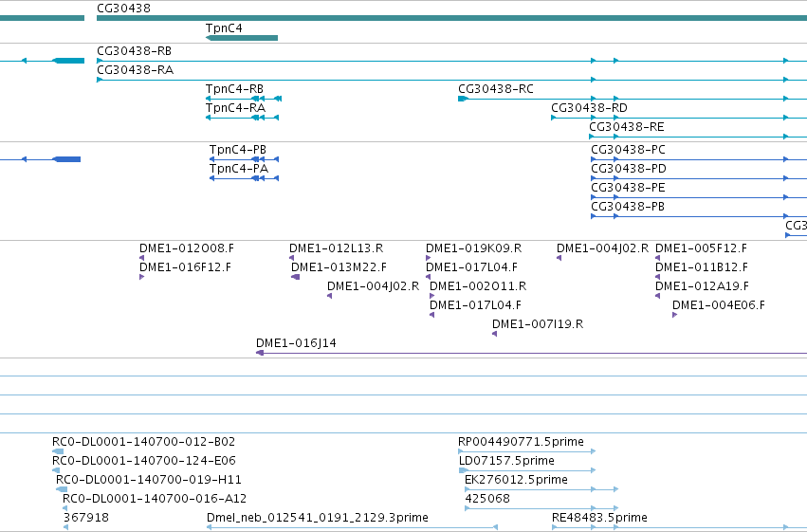Open transcript CG30438-RB label

tap(135, 51)
